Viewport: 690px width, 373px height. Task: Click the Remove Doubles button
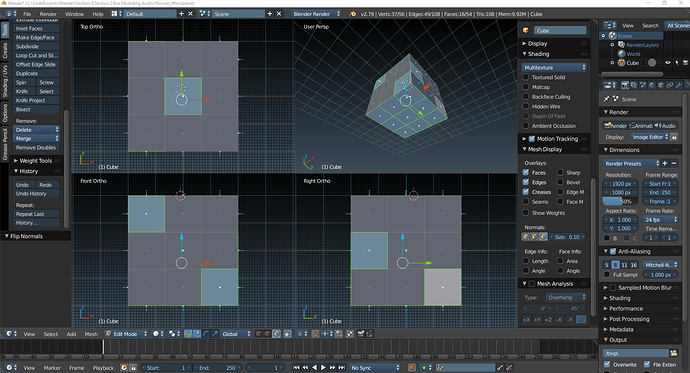point(36,147)
